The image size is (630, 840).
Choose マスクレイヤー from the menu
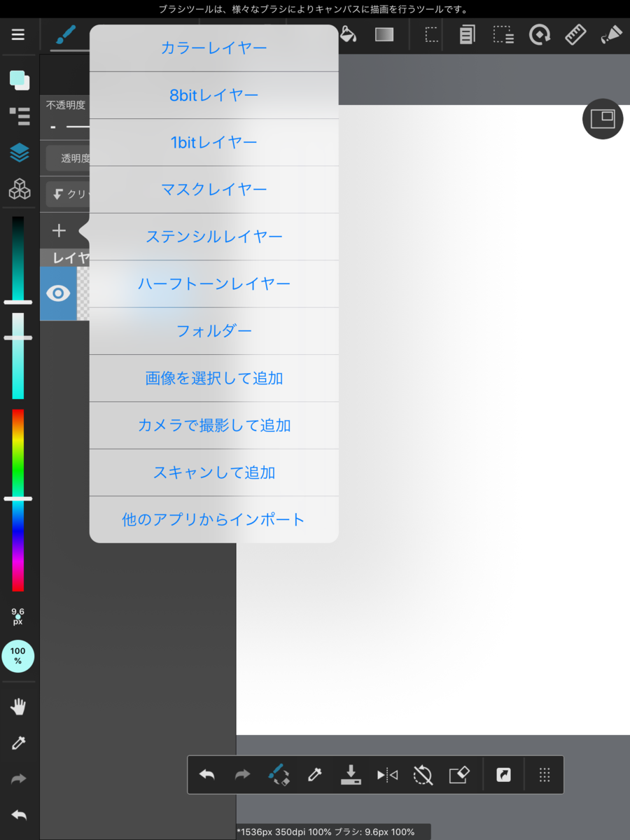click(x=214, y=190)
